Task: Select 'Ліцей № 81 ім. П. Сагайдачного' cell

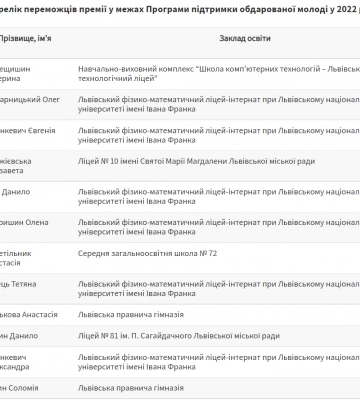Action: [179, 336]
